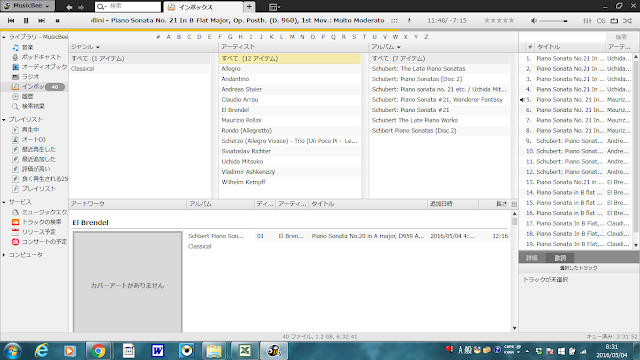640x360 pixels.
Task: Open the 最近追加した playlist
Action: click(38, 159)
